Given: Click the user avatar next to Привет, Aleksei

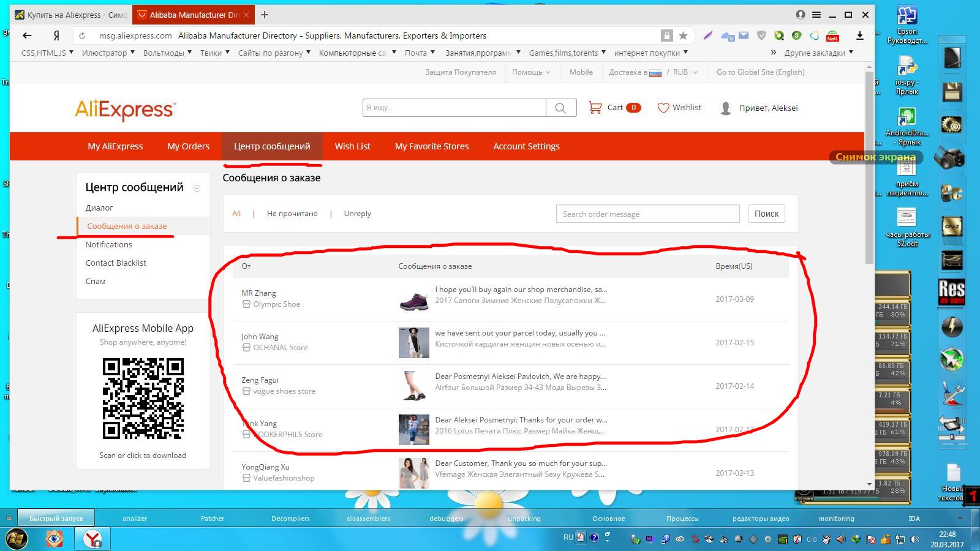Looking at the screenshot, I should click(x=726, y=108).
